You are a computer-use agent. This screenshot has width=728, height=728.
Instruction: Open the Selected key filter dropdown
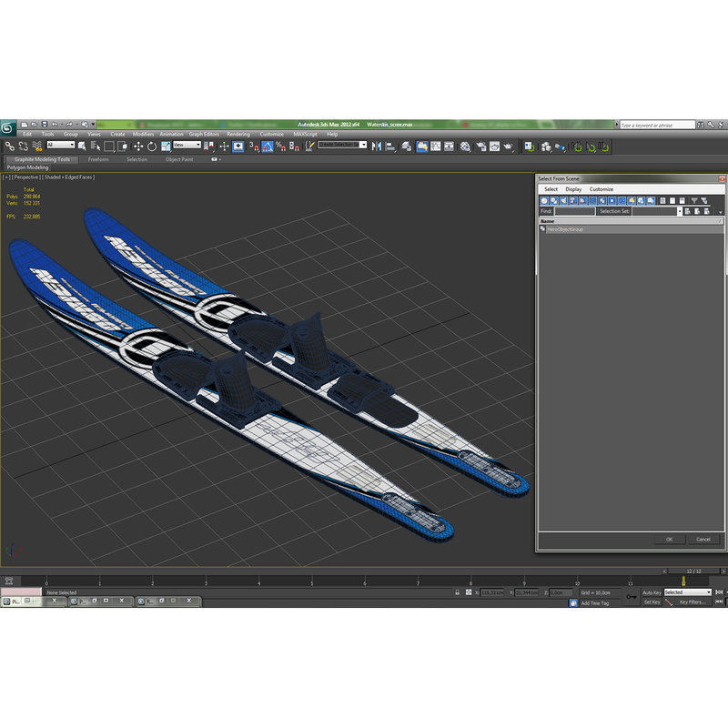pos(687,591)
